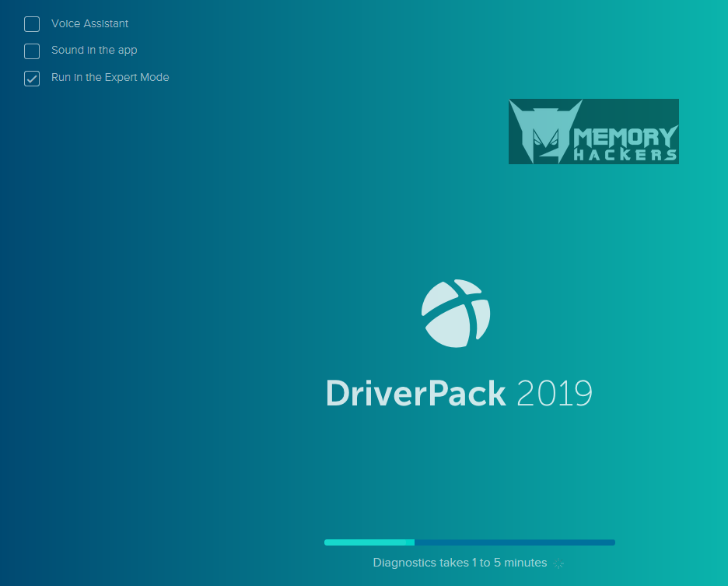Click the 'DriverPack 2019' title text
Viewport: 728px width, 586px height.
(459, 393)
